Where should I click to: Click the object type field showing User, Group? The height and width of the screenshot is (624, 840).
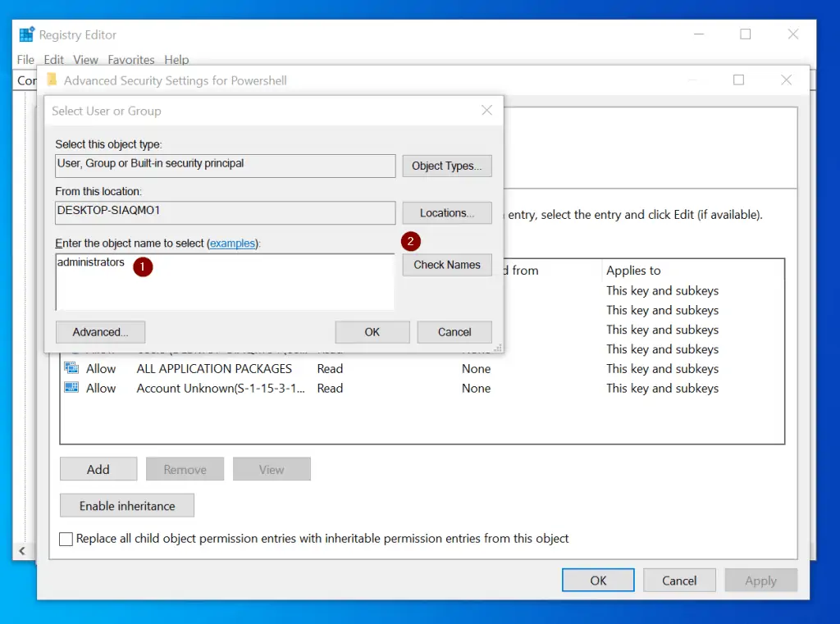point(225,166)
